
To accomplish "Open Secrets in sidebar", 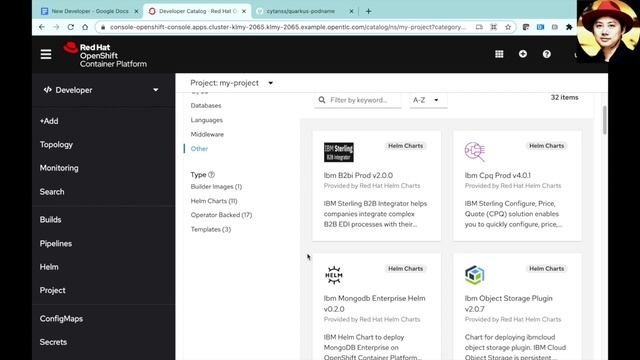I will (53, 342).
